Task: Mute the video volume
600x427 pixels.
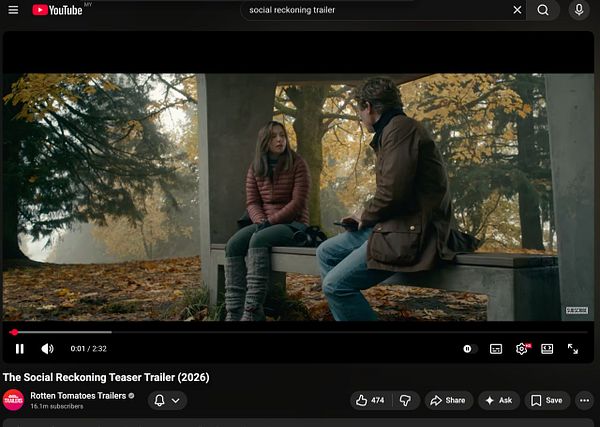Action: click(x=47, y=349)
